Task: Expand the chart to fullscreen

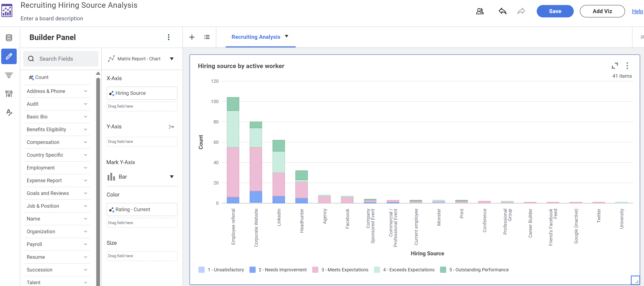Action: coord(615,66)
